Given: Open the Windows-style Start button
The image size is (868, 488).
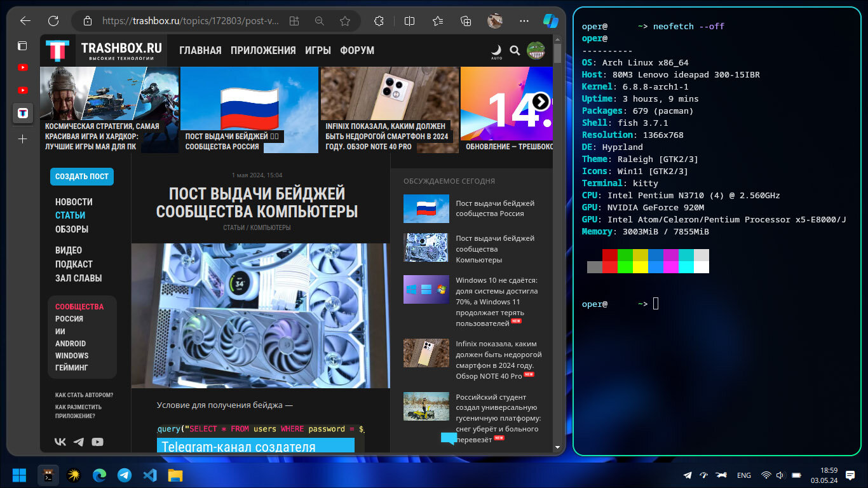Looking at the screenshot, I should click(20, 475).
